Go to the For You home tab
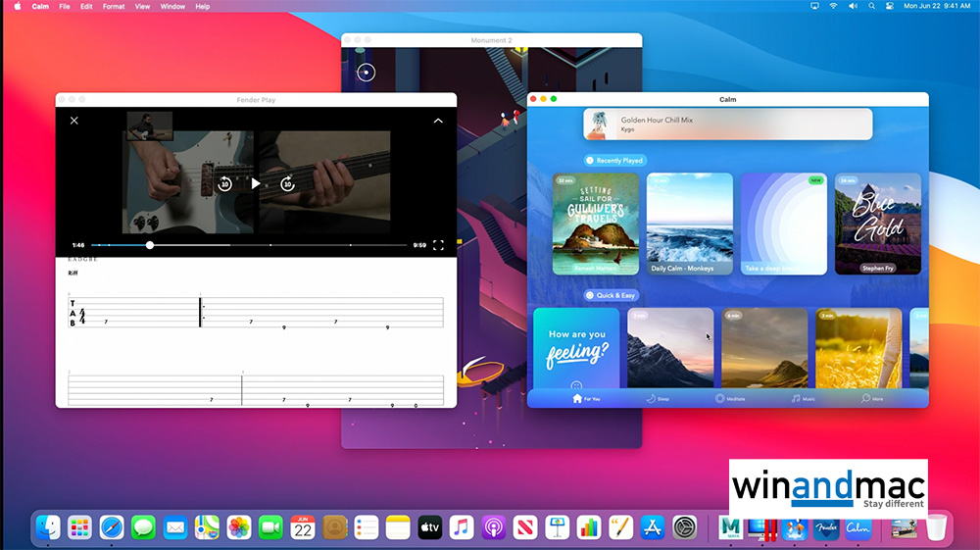The height and width of the screenshot is (550, 980). 587,399
